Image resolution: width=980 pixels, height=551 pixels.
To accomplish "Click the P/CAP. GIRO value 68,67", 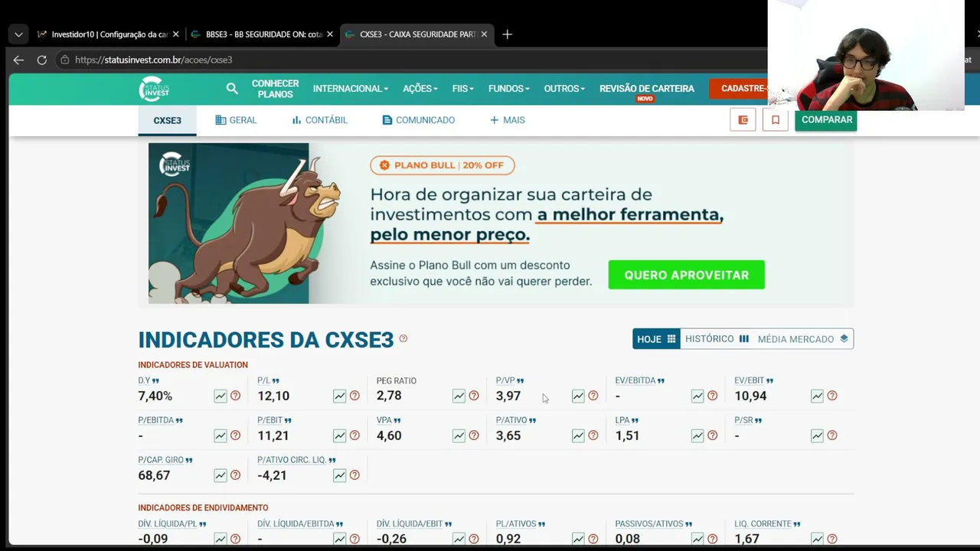I will tap(154, 475).
